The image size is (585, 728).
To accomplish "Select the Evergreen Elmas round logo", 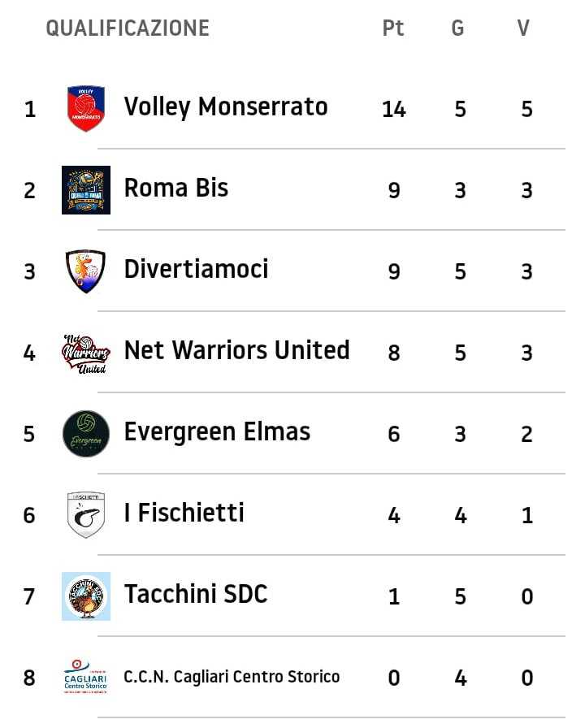I will pyautogui.click(x=85, y=433).
